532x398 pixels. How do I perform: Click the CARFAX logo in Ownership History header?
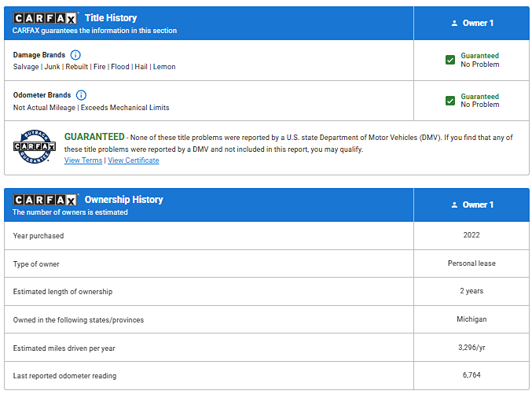pyautogui.click(x=46, y=200)
